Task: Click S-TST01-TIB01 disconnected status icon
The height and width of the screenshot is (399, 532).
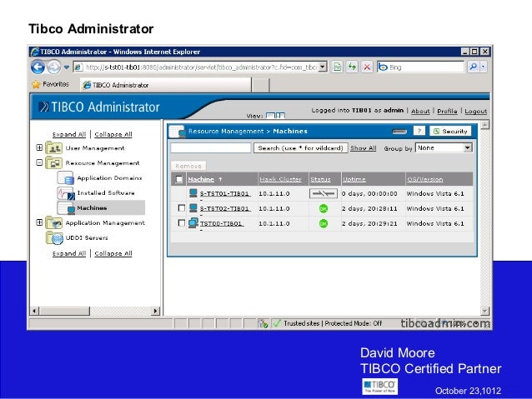Action: click(x=324, y=193)
